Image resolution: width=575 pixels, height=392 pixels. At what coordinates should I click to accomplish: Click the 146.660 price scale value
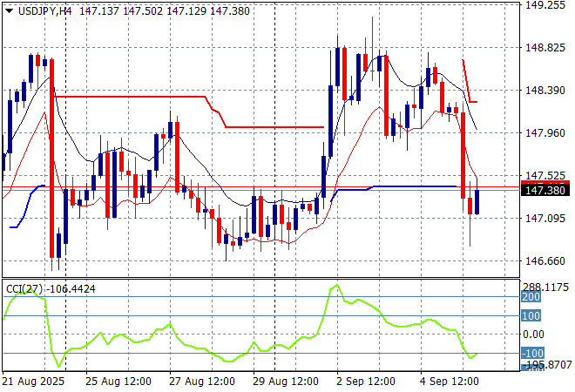click(x=545, y=261)
